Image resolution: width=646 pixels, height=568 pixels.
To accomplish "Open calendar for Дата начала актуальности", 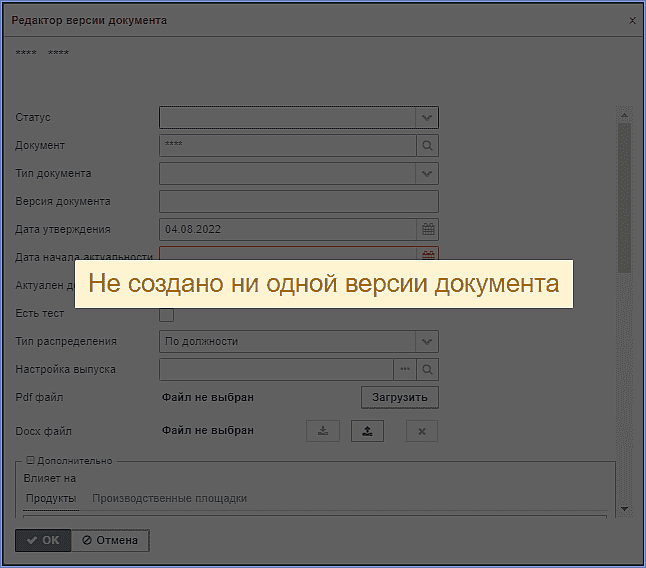I will [x=428, y=255].
